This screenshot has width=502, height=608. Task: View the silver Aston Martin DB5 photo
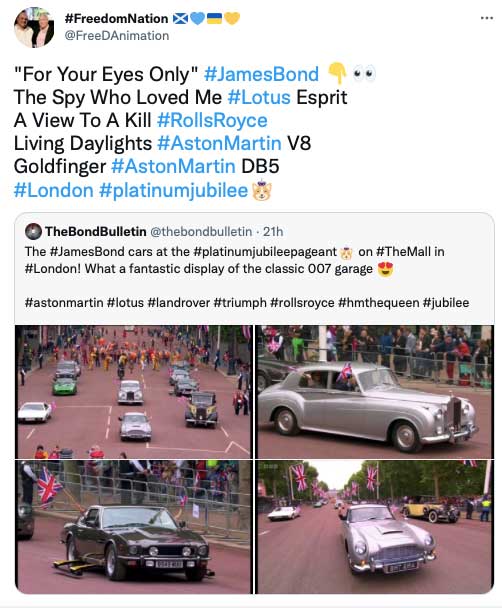[x=374, y=527]
